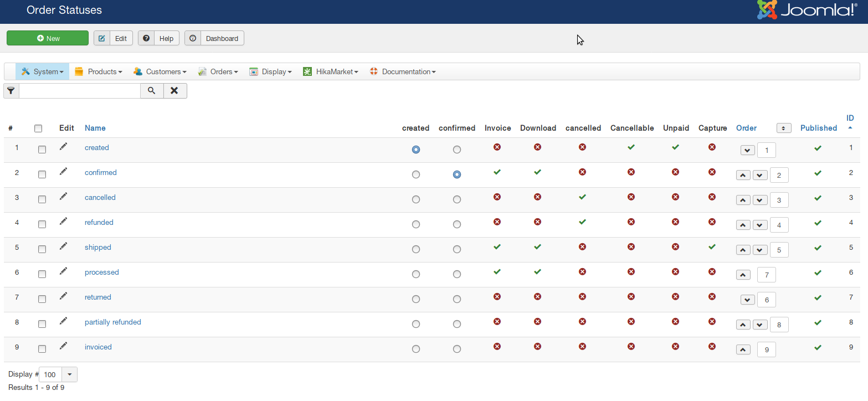The image size is (868, 401).
Task: Toggle Published checkmark for processed row
Action: (x=818, y=273)
